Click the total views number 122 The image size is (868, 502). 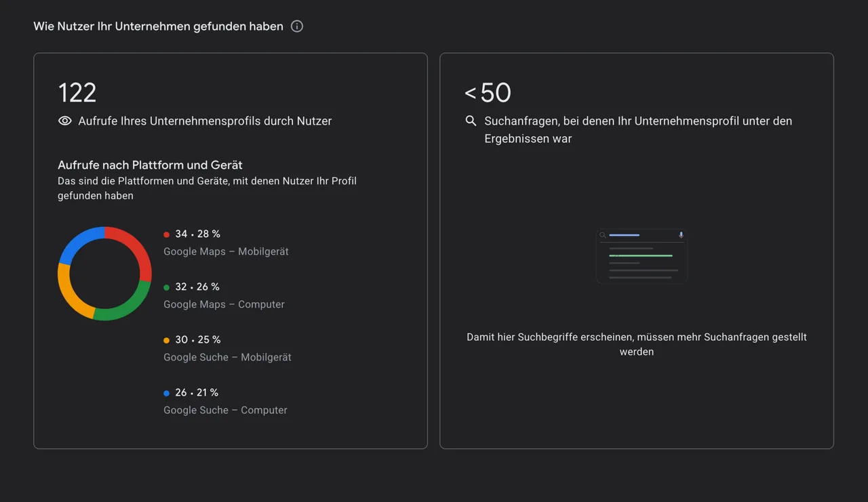pyautogui.click(x=77, y=93)
